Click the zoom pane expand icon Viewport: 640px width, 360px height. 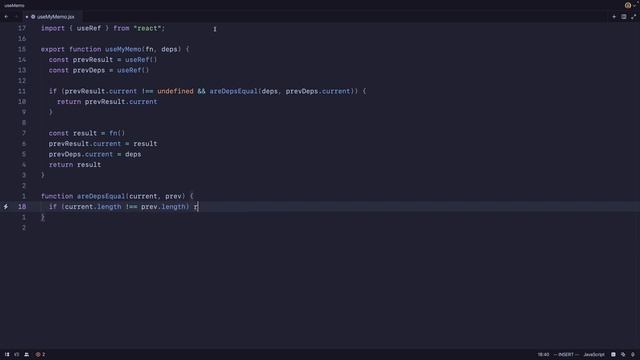click(633, 17)
